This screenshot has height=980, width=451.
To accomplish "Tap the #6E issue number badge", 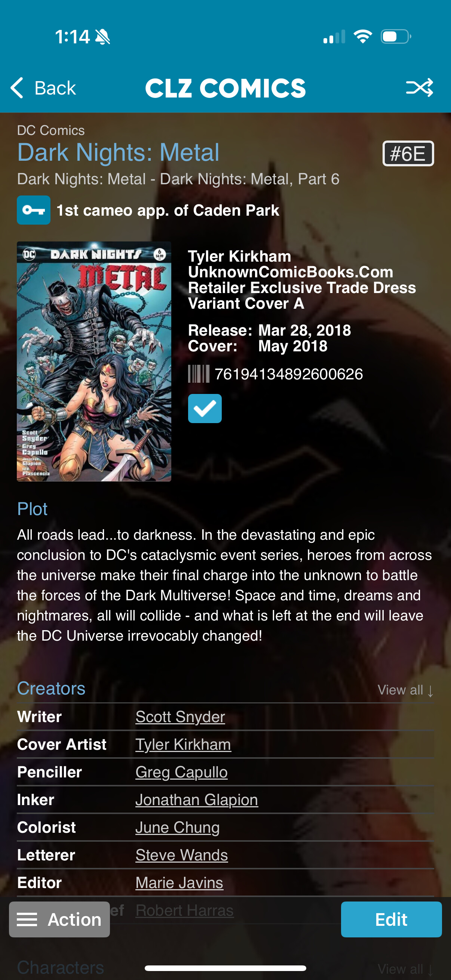I will (408, 154).
